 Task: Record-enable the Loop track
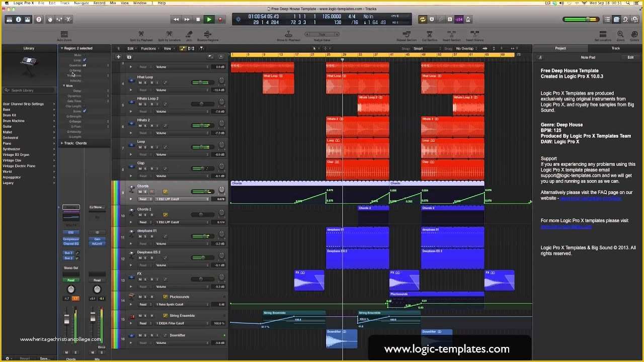click(151, 147)
